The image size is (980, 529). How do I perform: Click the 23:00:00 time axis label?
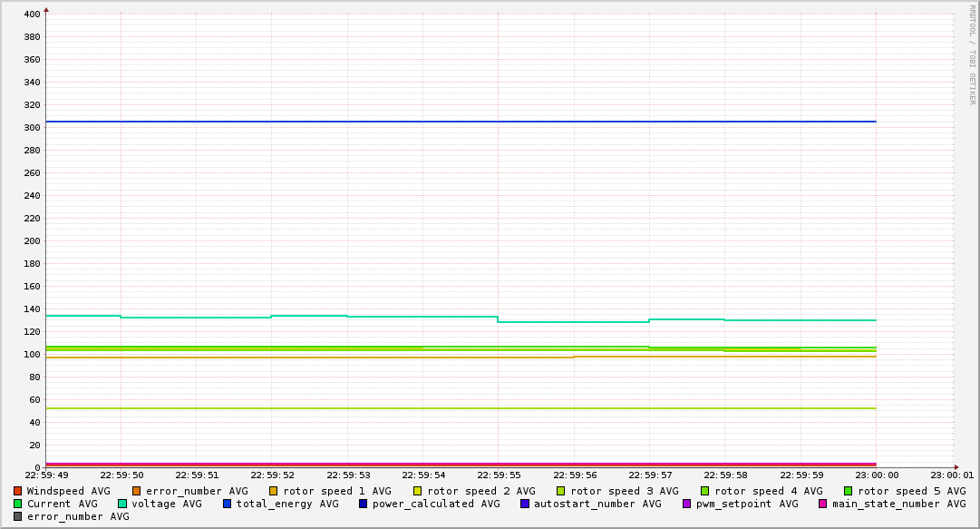pos(876,475)
